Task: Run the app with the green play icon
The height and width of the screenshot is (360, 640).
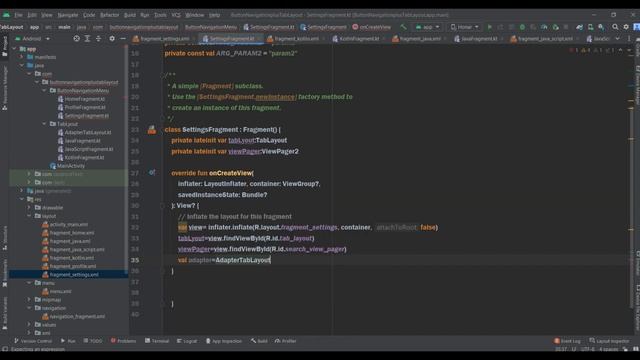Action: click(489, 27)
